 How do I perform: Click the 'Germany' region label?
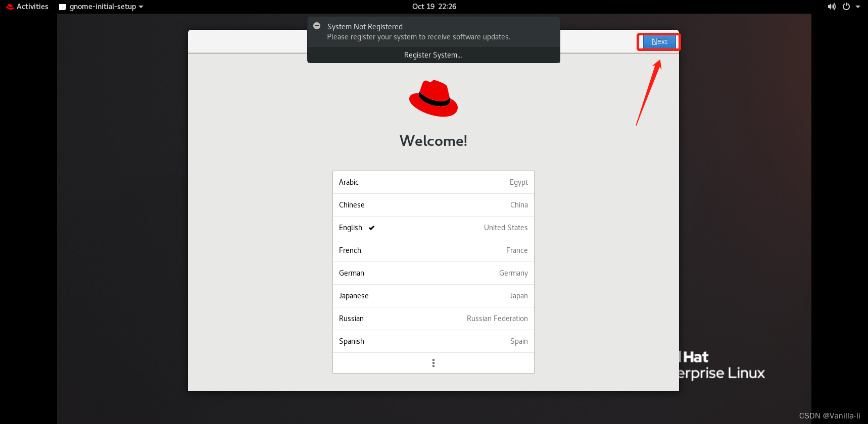[x=513, y=273]
